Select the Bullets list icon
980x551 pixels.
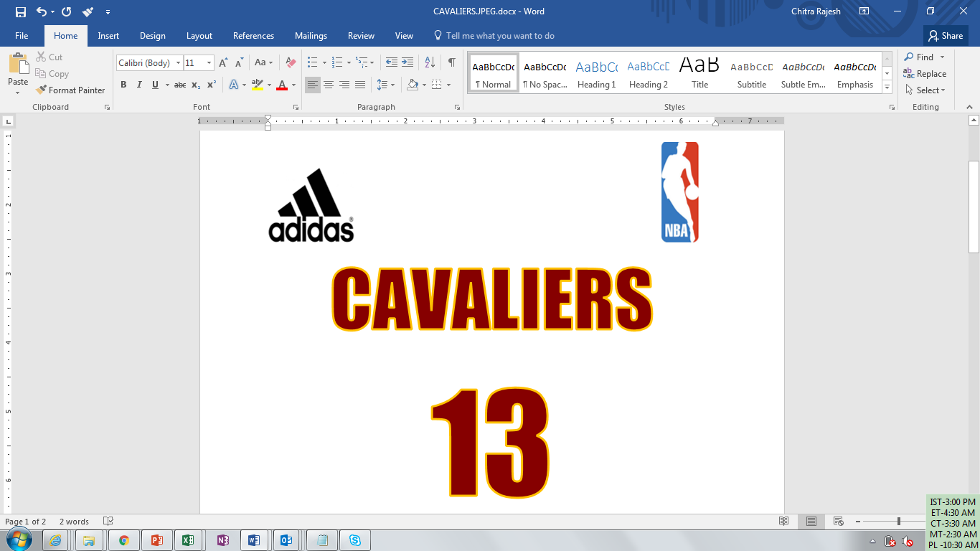[x=312, y=63]
